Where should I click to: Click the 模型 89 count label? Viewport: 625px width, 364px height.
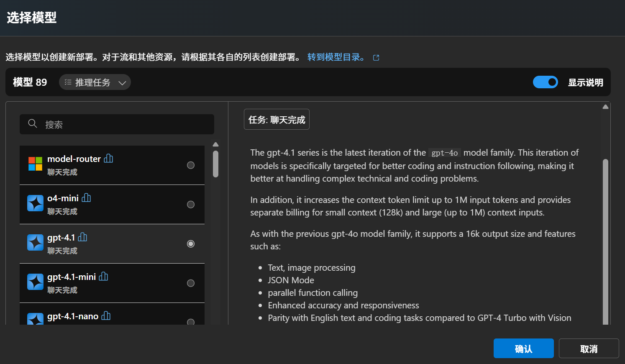point(30,82)
